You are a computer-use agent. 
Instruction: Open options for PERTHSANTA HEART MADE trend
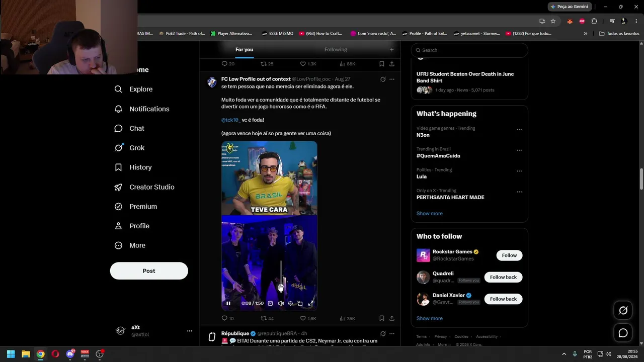pyautogui.click(x=519, y=192)
